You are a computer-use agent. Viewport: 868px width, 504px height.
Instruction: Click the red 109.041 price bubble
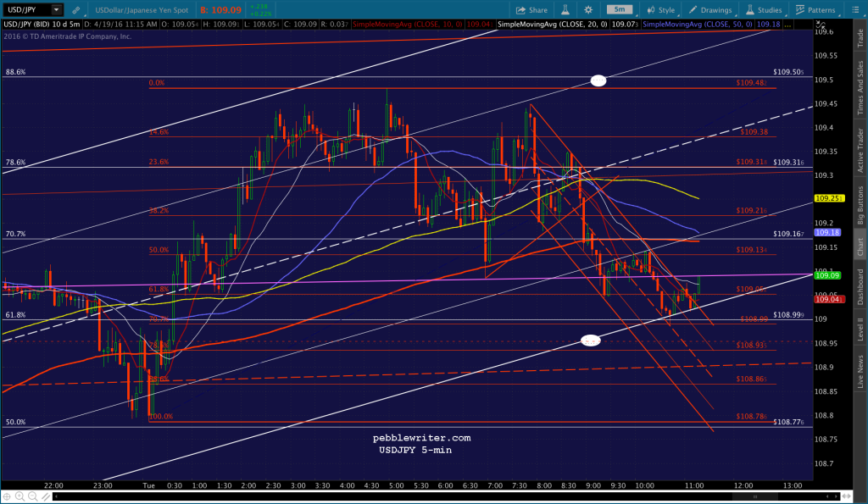point(829,299)
